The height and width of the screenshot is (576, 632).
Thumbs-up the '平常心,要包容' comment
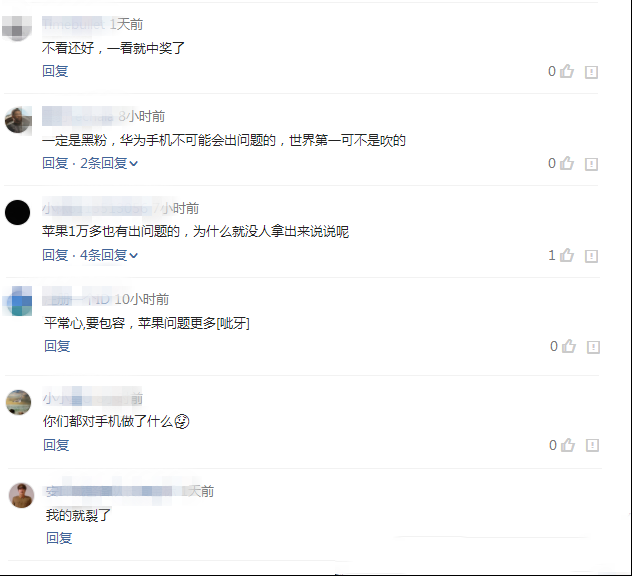coord(569,346)
